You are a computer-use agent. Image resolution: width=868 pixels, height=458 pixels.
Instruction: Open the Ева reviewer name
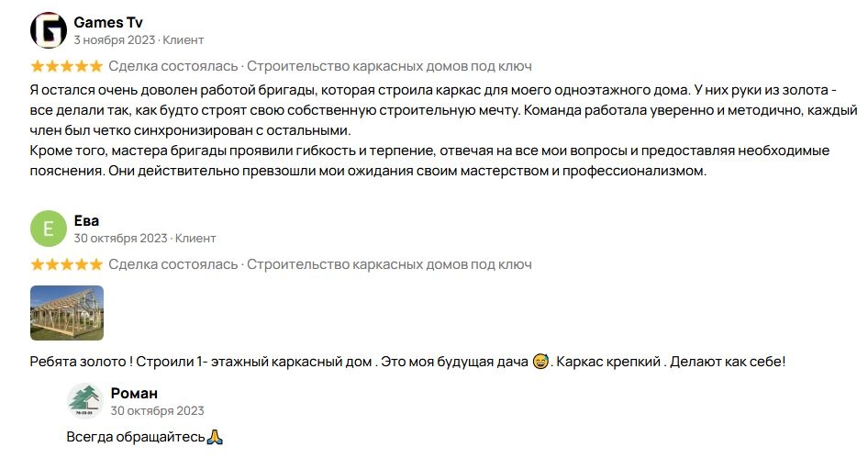(86, 220)
